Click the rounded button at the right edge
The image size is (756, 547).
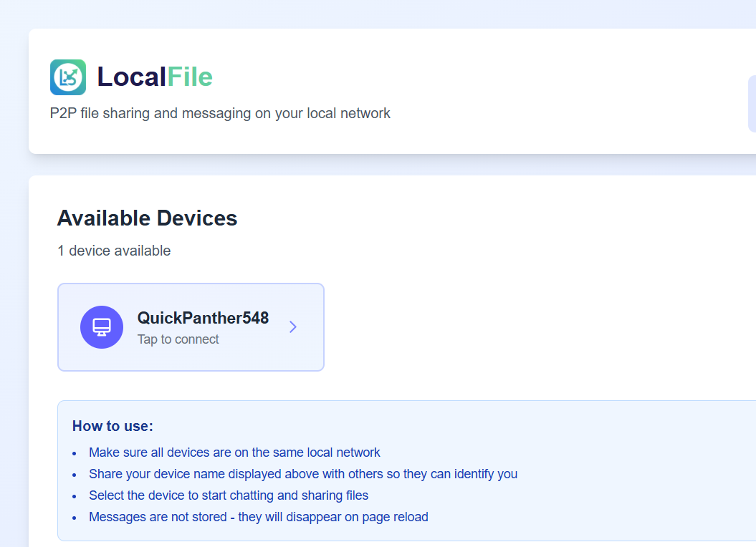click(x=752, y=102)
